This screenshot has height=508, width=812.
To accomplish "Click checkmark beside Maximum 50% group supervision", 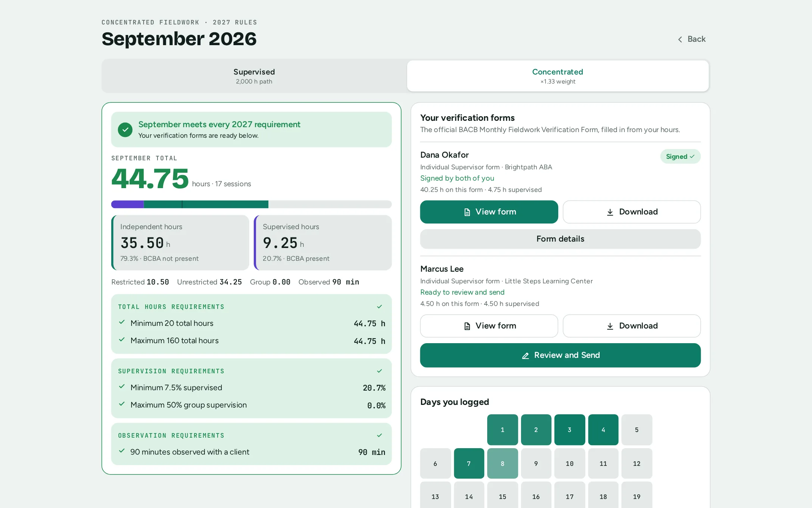I will [122, 404].
